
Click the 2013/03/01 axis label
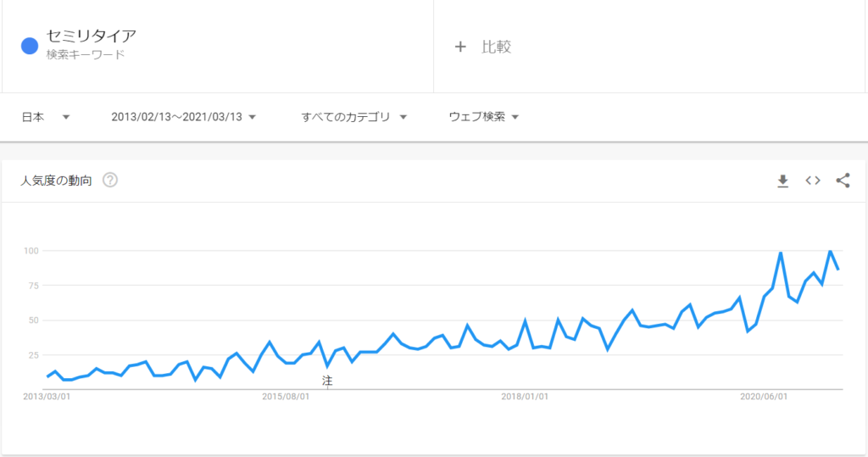pyautogui.click(x=47, y=397)
